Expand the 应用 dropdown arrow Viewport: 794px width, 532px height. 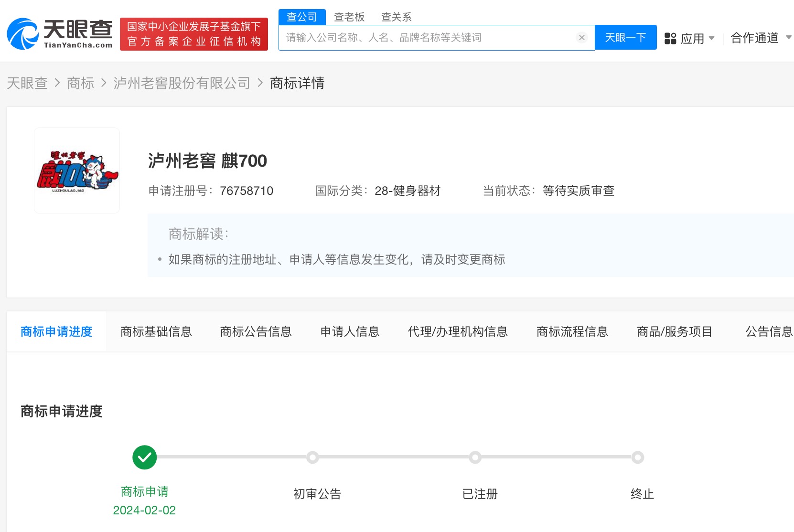coord(711,38)
